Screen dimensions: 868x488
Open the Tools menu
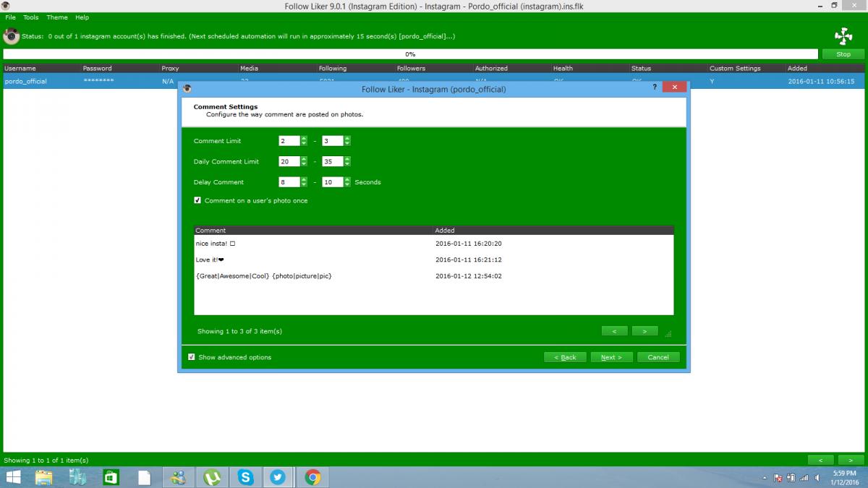click(x=31, y=17)
